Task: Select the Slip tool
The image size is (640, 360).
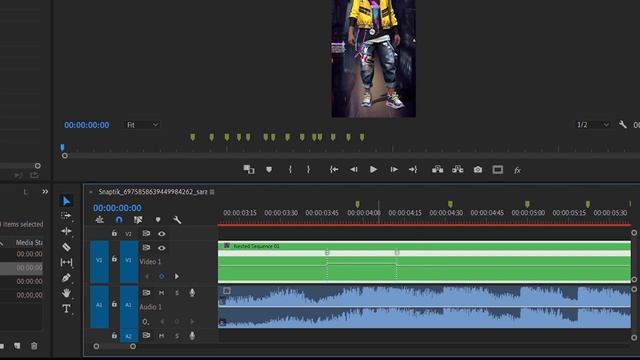Action: point(66,262)
